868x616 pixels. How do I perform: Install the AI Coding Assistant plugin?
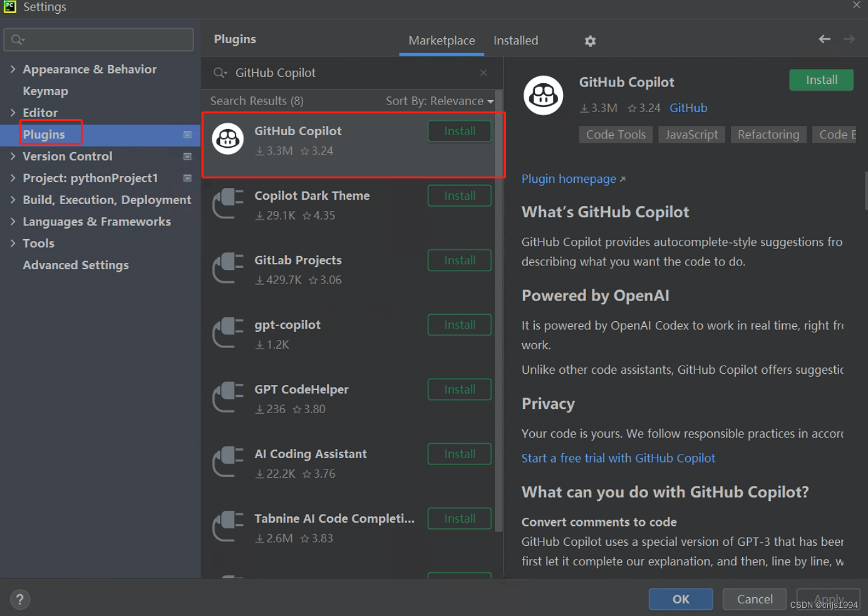(460, 454)
